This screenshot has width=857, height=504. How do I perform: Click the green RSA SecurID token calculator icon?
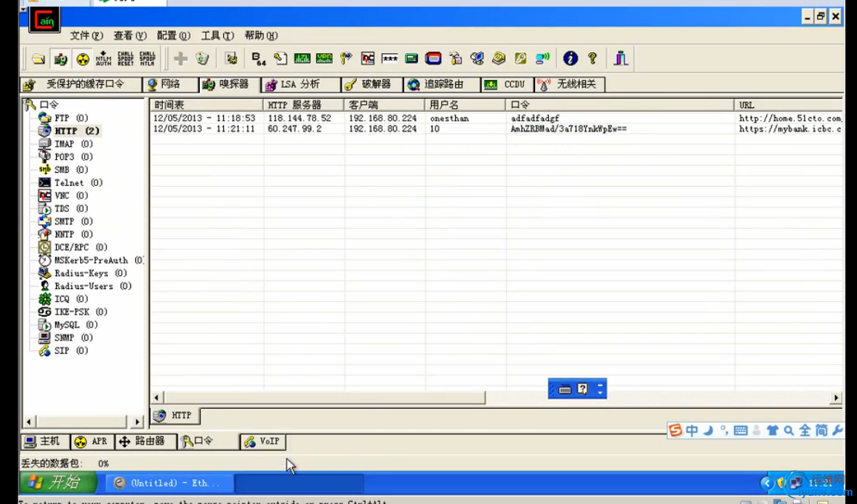(x=411, y=58)
